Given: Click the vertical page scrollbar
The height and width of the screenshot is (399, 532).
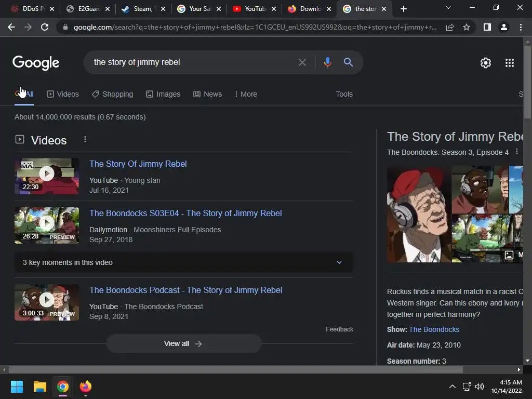Looking at the screenshot, I should tap(527, 82).
